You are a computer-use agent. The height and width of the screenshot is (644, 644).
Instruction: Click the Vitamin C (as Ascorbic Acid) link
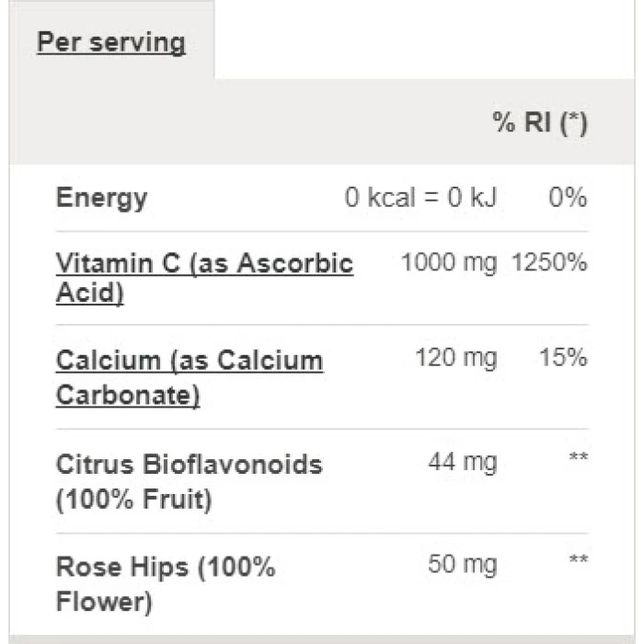click(x=204, y=263)
